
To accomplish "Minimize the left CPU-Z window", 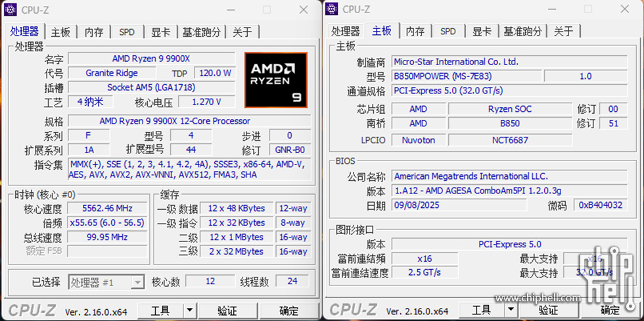I will pyautogui.click(x=230, y=10).
